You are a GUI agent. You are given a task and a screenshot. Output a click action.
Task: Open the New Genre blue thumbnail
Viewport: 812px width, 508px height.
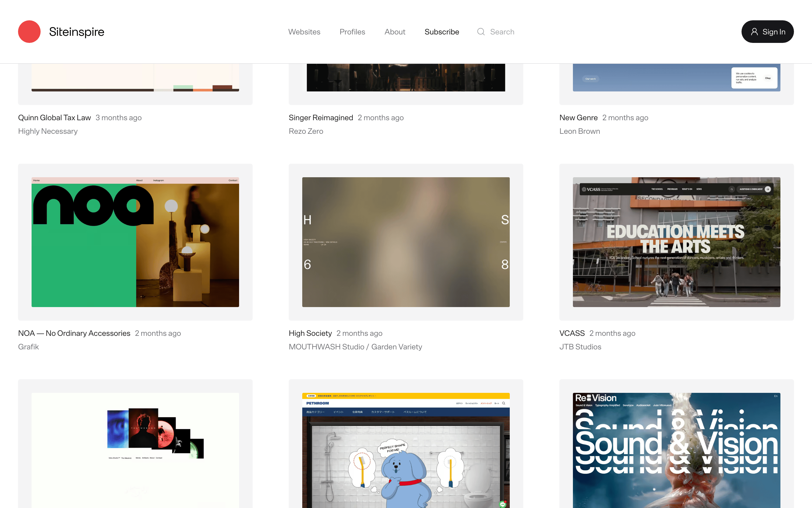click(x=676, y=77)
